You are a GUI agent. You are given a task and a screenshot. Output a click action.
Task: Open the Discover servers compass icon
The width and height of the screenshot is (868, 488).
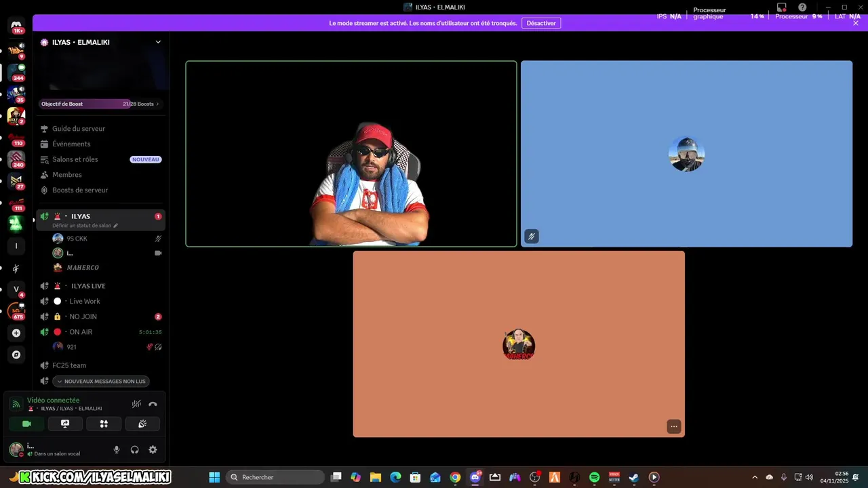pyautogui.click(x=16, y=354)
